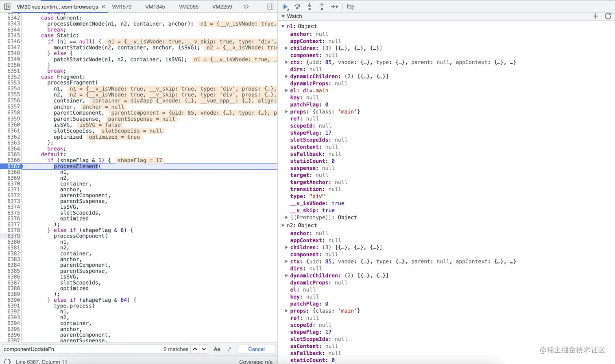Viewport: 615px width, 364px height.
Task: Expand n1 [[Prototype]] entry
Action: [x=286, y=217]
